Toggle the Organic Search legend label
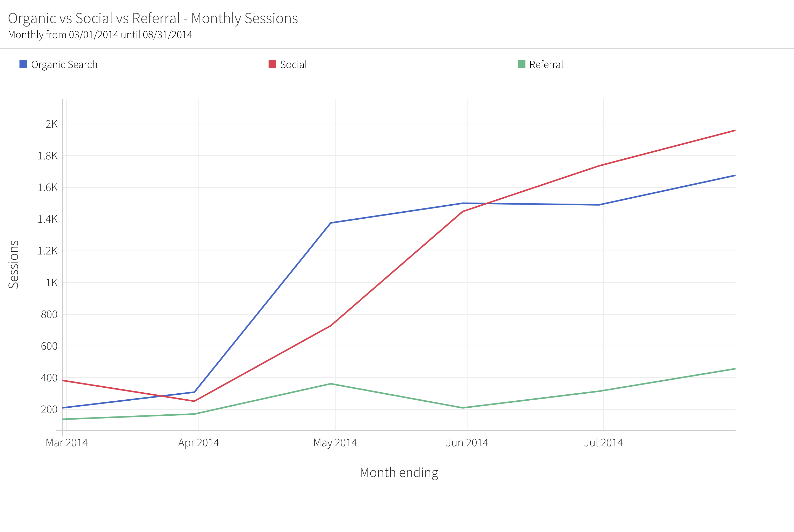The width and height of the screenshot is (794, 532). coord(64,64)
